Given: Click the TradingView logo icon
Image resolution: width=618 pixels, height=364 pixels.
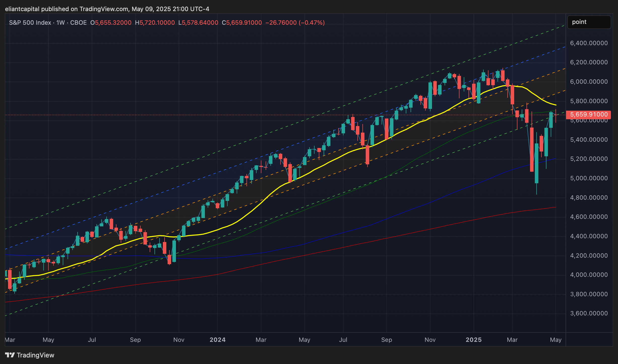Looking at the screenshot, I should tap(10, 355).
